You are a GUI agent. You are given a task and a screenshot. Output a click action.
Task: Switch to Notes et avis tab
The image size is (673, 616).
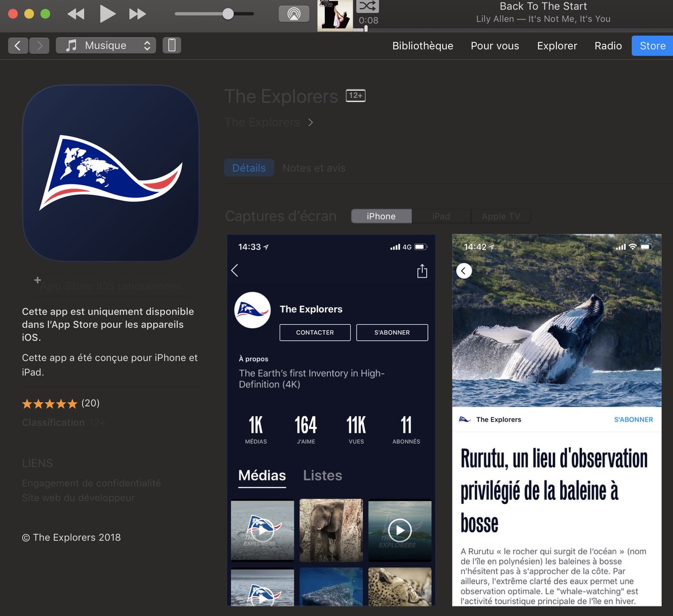coord(314,168)
